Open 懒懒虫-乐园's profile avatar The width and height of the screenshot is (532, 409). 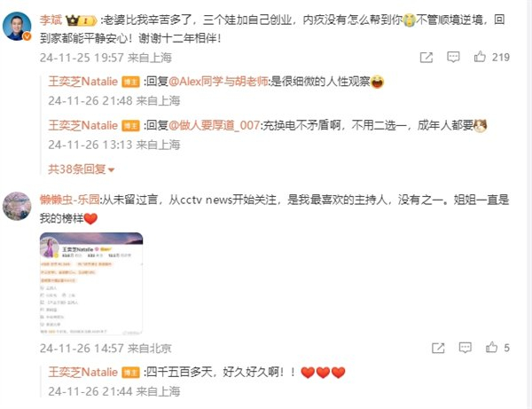[17, 206]
